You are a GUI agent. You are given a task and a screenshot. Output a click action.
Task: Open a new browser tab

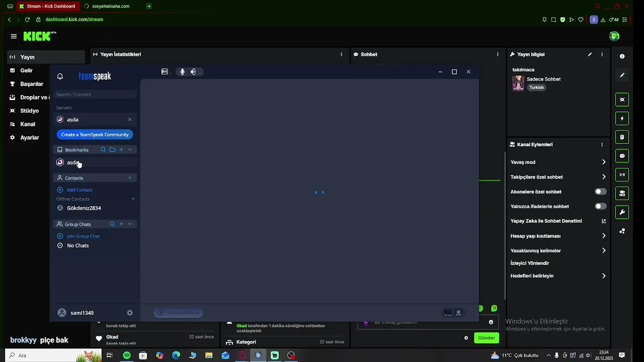tap(149, 6)
